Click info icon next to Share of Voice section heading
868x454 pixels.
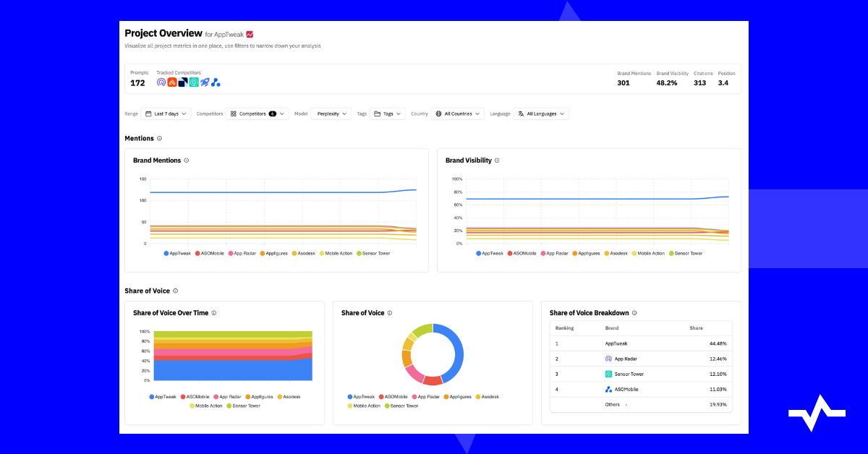[x=175, y=291]
